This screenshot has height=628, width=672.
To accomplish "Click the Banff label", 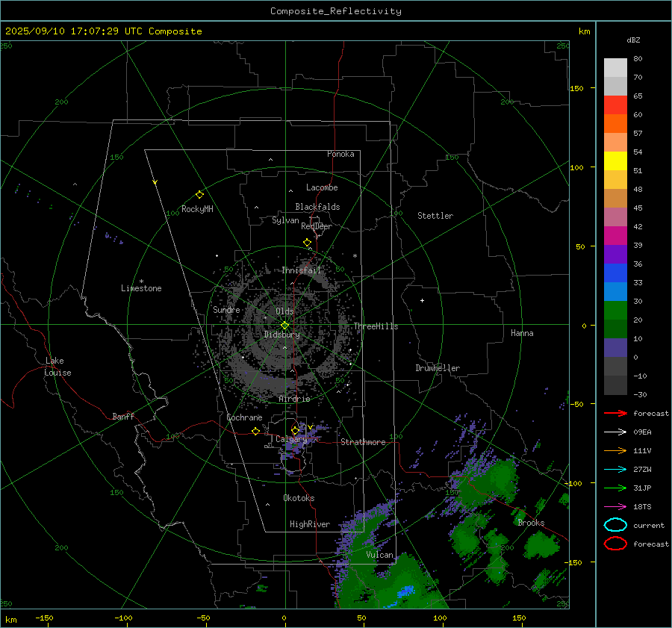I will (123, 416).
